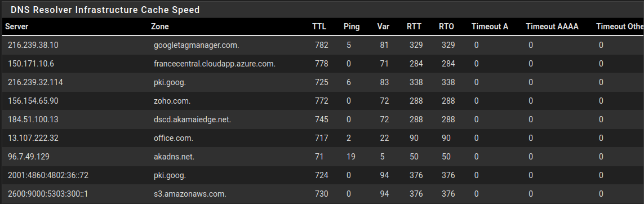Screen dimensions: 644x204
Task: Click the panel title DNS Resolver Infrastructure Cache Speed
Action: pyautogui.click(x=105, y=10)
